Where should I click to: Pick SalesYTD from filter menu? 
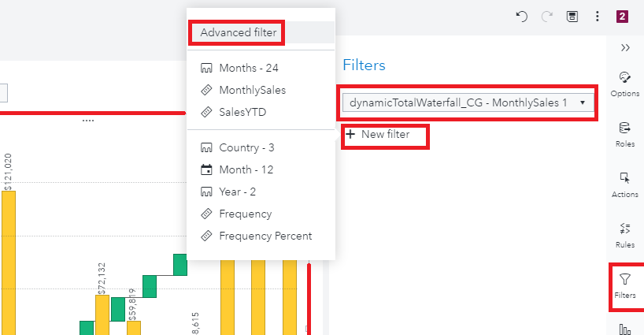tap(242, 112)
